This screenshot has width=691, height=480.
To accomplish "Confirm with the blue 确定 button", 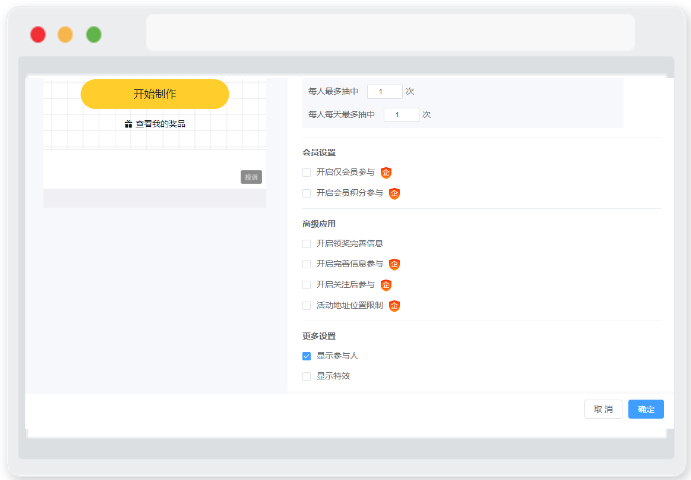I will click(x=646, y=409).
